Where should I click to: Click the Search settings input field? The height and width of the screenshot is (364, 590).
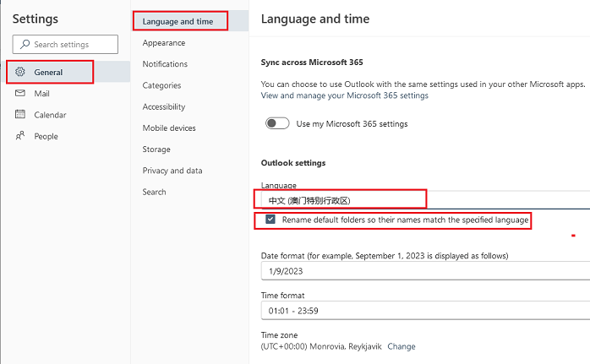click(66, 45)
